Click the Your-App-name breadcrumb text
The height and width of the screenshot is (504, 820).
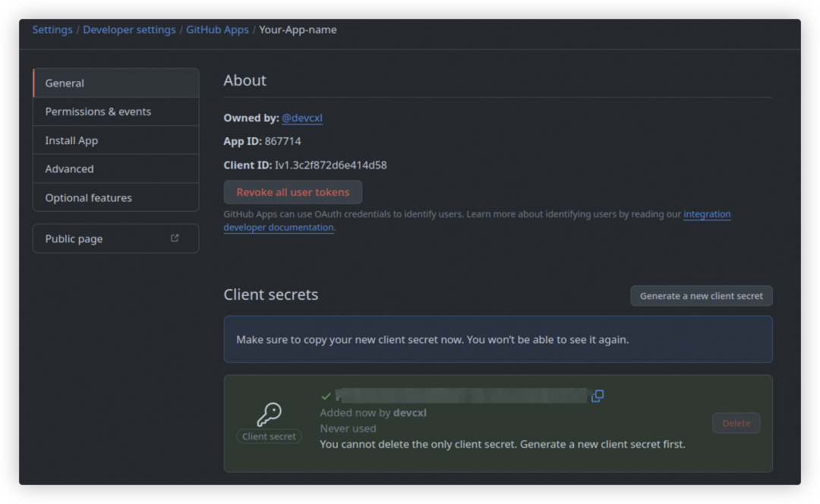298,30
